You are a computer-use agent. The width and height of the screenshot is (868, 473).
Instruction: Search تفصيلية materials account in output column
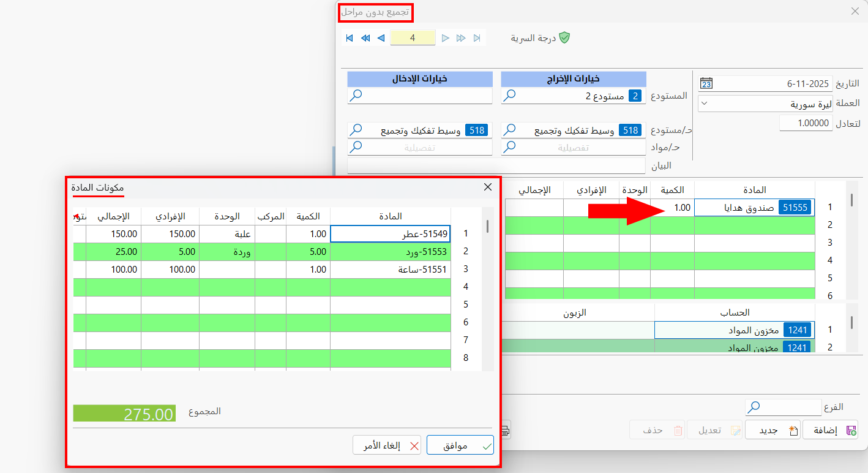point(509,147)
